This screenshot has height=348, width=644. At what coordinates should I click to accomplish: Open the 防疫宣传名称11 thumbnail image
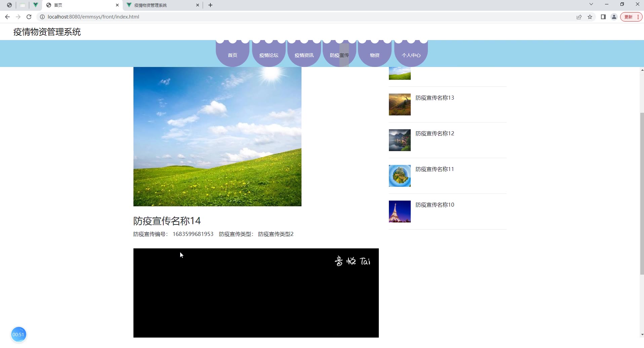[x=400, y=176]
